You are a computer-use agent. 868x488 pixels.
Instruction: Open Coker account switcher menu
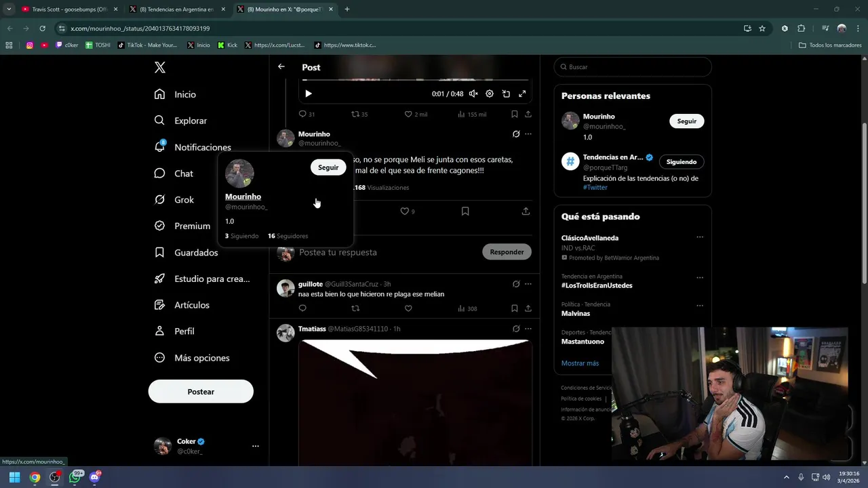[206, 446]
